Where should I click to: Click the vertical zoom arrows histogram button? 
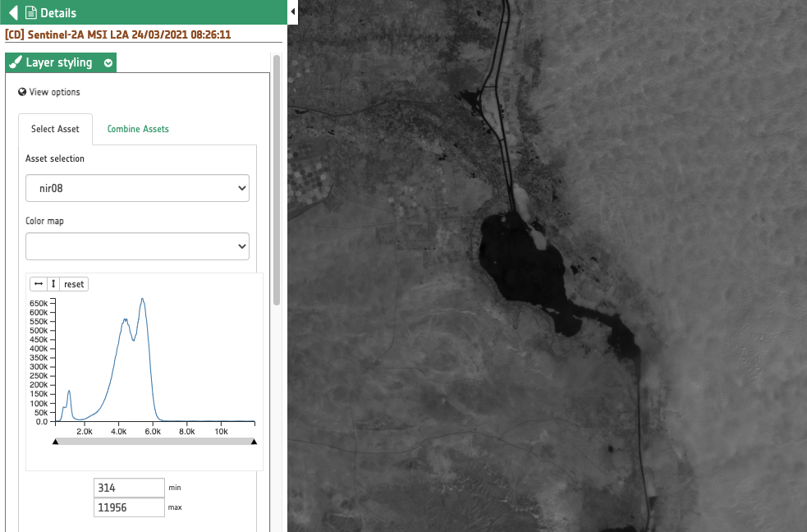click(53, 284)
